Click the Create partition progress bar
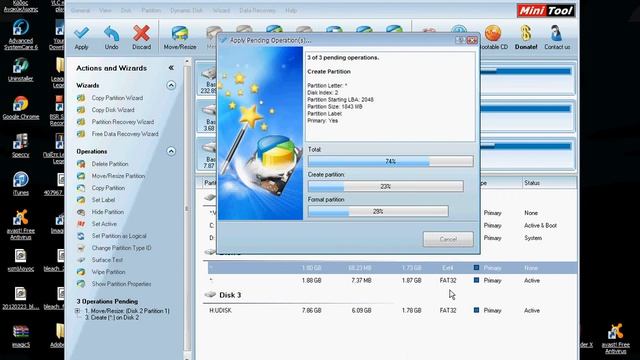This screenshot has width=640, height=360. [386, 187]
